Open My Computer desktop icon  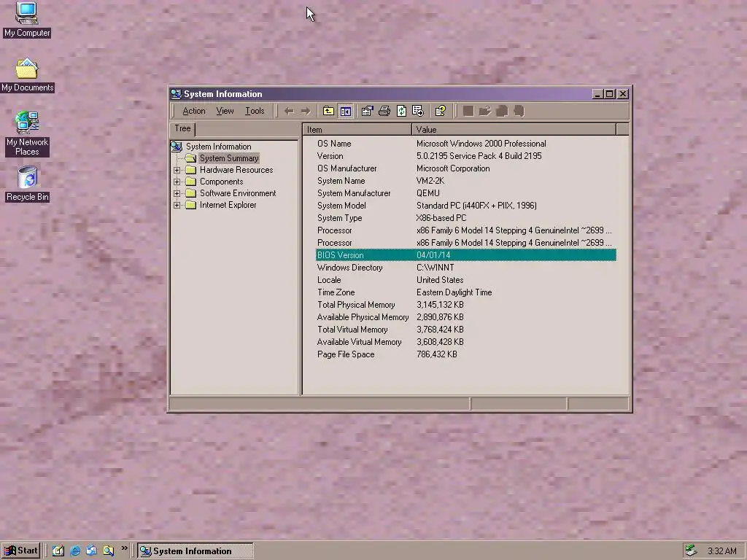[x=27, y=19]
